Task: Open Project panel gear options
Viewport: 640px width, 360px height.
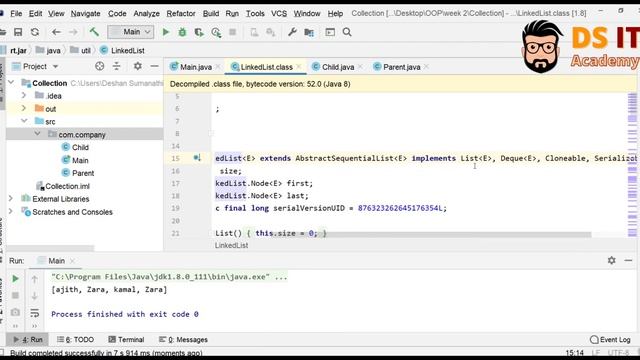Action: coord(138,66)
